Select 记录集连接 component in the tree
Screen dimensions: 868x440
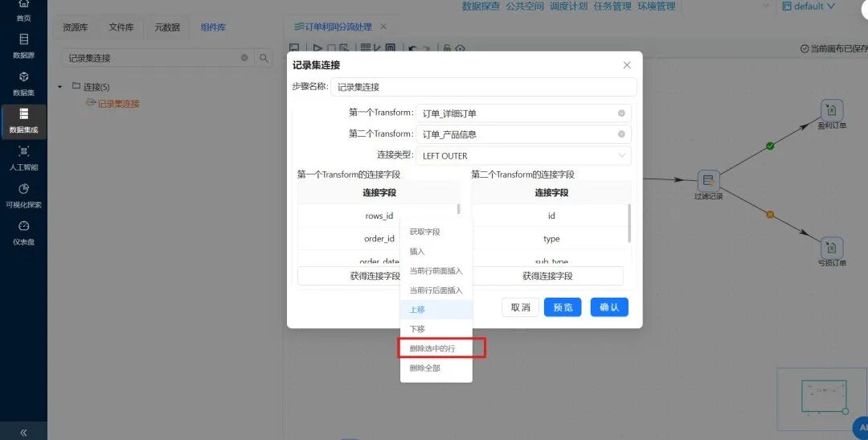[113, 103]
